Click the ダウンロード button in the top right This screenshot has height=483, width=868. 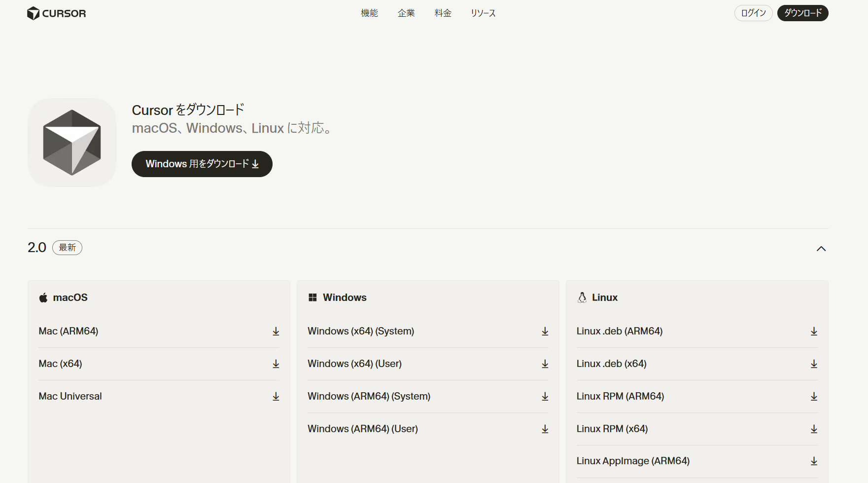(802, 13)
